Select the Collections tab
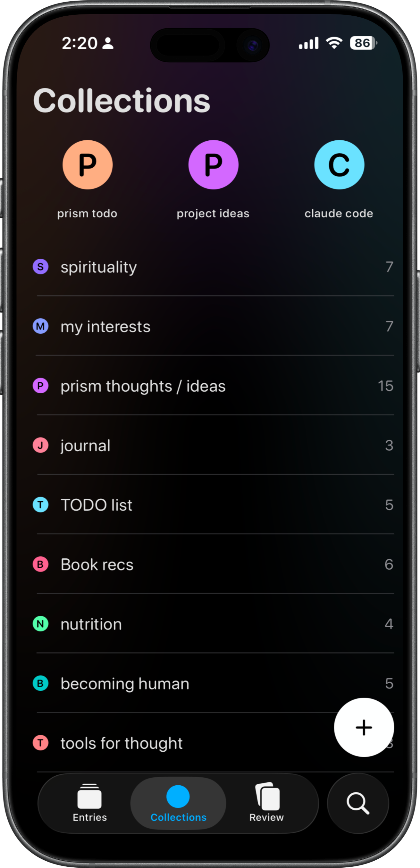This screenshot has height=868, width=420. pos(178,803)
